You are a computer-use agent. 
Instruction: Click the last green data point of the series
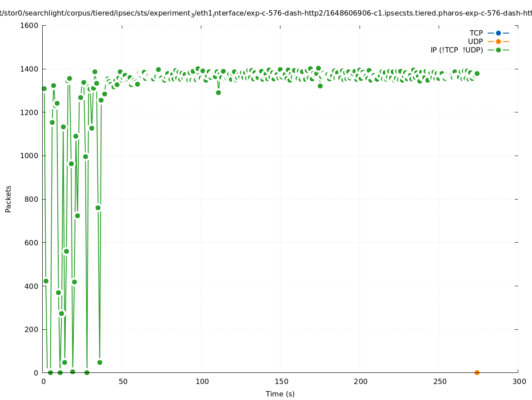click(x=477, y=73)
